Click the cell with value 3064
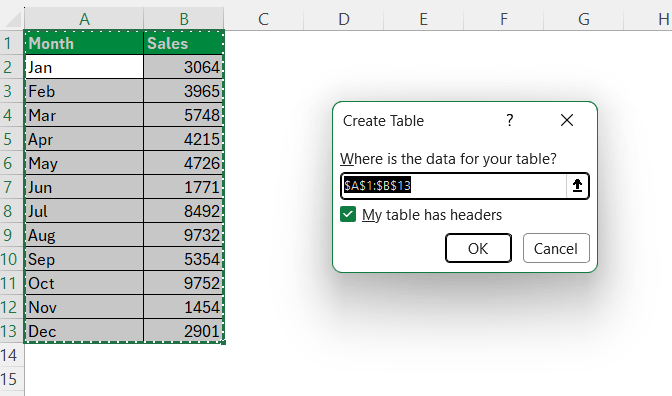Image resolution: width=672 pixels, height=396 pixels. pos(184,67)
